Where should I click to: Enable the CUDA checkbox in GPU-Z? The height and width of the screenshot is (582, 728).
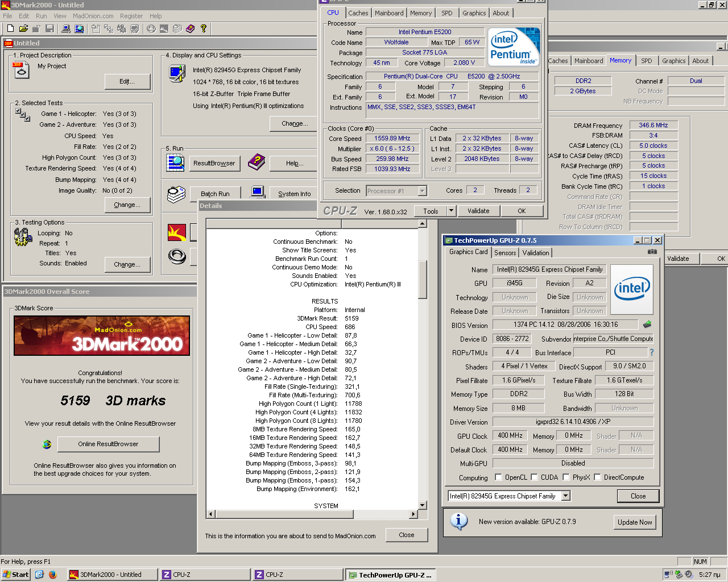[534, 477]
